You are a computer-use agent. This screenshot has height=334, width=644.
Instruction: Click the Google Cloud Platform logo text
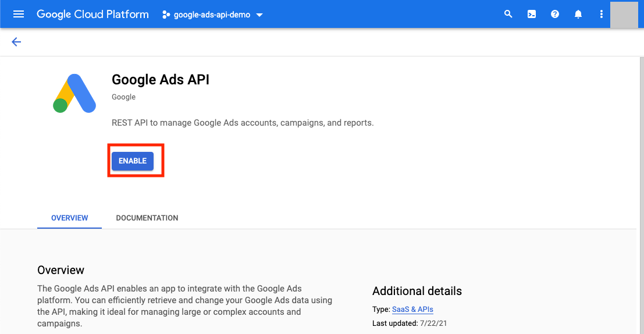(x=93, y=15)
